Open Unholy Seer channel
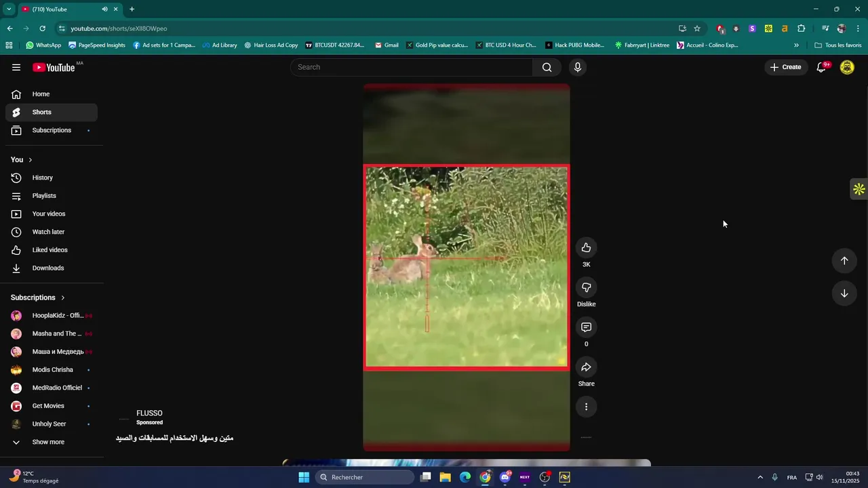Viewport: 868px width, 488px height. (52, 424)
